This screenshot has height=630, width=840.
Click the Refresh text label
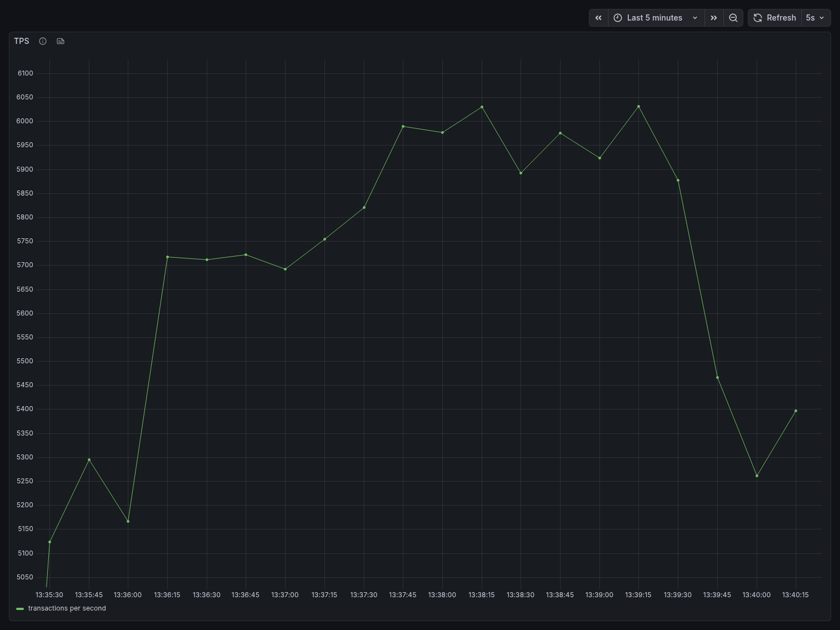point(781,18)
